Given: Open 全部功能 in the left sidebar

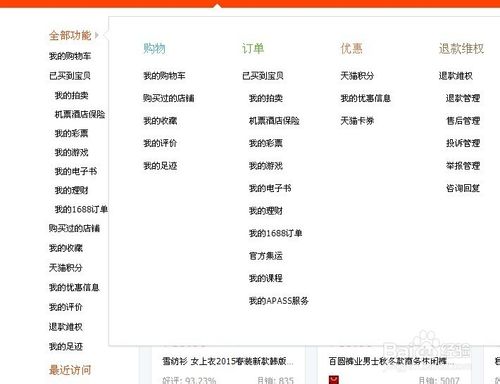Looking at the screenshot, I should pyautogui.click(x=70, y=35).
